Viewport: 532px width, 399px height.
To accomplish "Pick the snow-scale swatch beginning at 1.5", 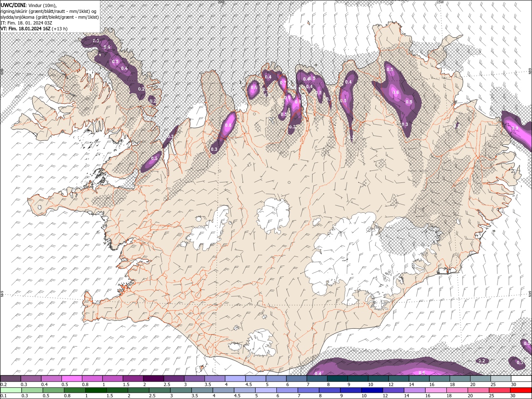I will point(133,379).
